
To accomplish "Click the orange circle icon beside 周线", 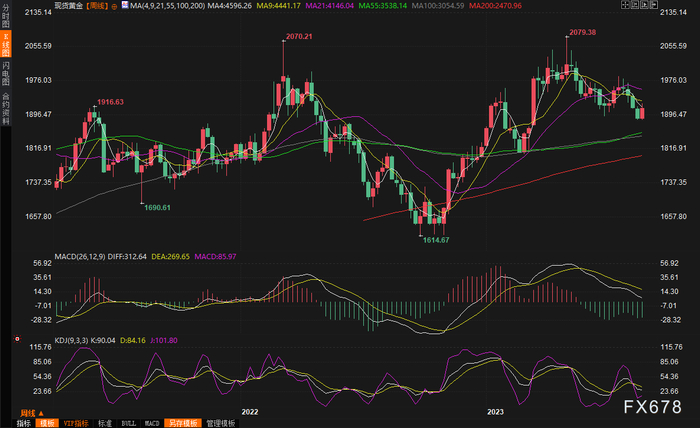I will coord(114,6).
